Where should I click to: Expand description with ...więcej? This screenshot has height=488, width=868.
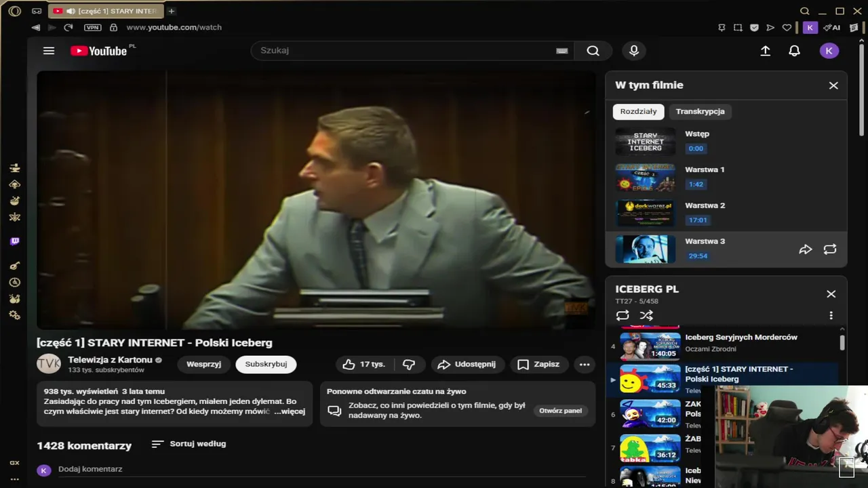coord(290,411)
